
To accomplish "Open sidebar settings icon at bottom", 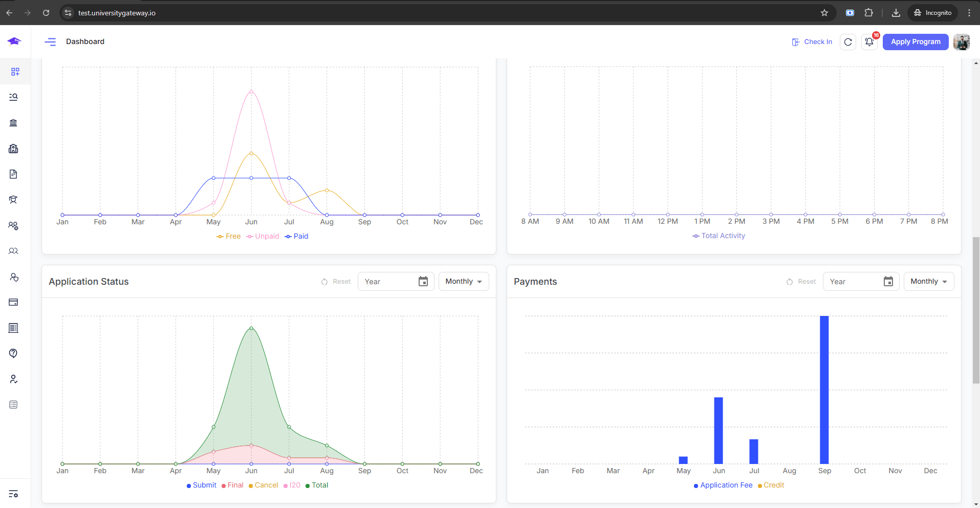I will [14, 494].
